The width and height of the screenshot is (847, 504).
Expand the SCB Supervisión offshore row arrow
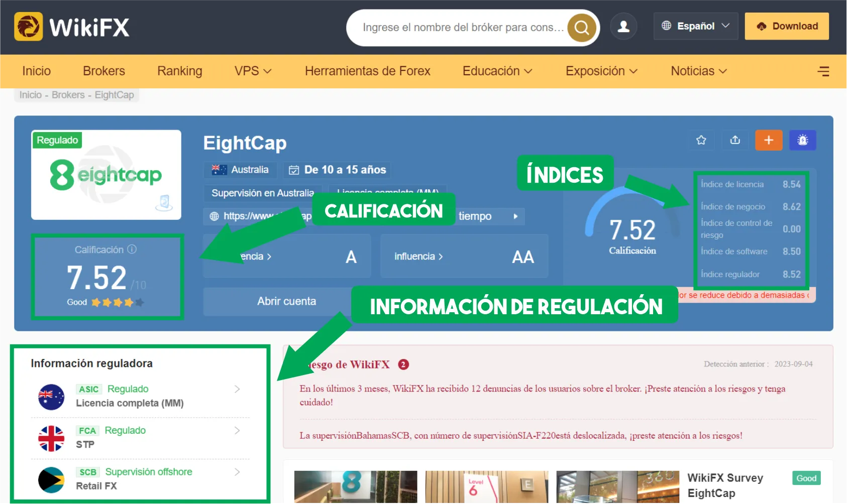[237, 472]
